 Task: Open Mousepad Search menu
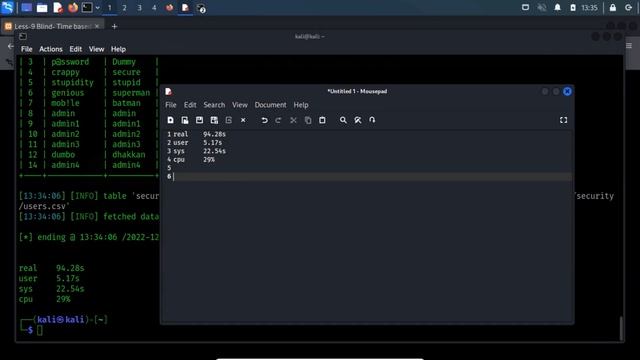(214, 105)
